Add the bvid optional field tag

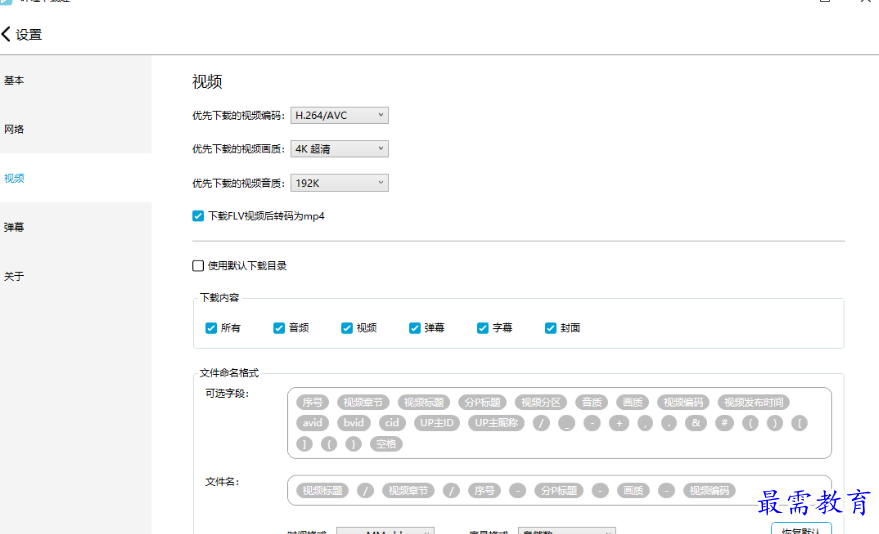click(354, 423)
